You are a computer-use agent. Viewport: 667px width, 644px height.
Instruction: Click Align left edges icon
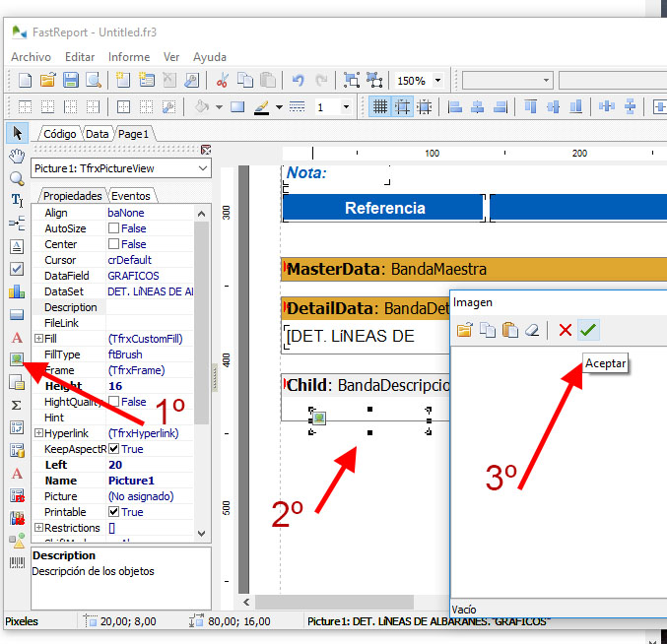[x=455, y=106]
